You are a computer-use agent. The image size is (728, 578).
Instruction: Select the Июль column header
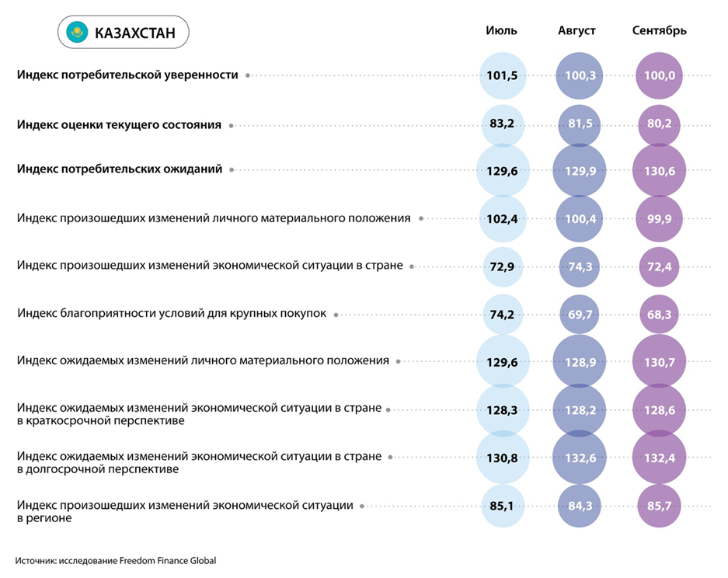pyautogui.click(x=501, y=31)
